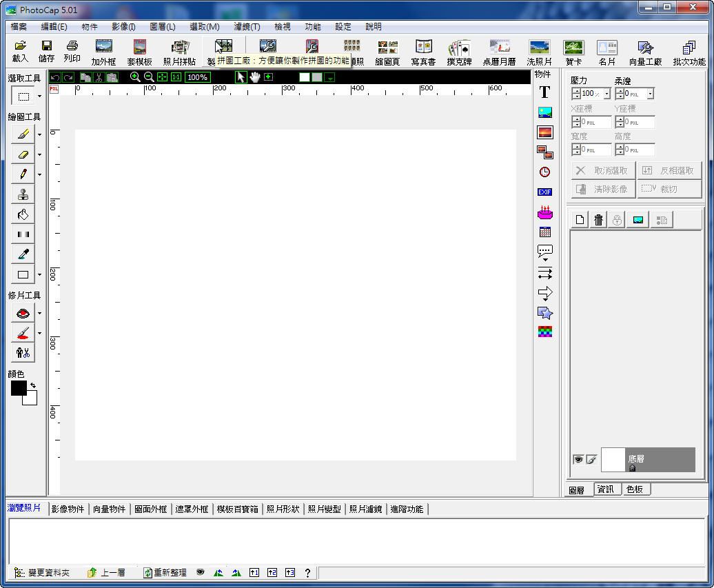Image resolution: width=714 pixels, height=588 pixels.
Task: Expand the selection tool dropdown arrow
Action: click(39, 97)
